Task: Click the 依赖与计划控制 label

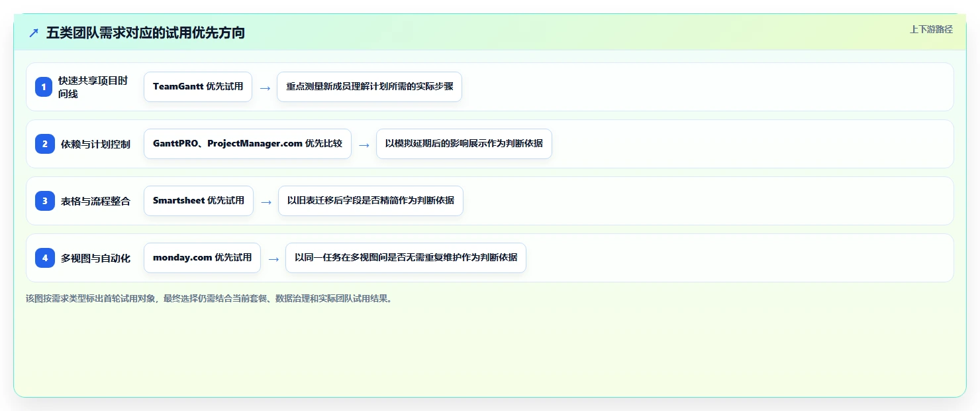Action: (95, 144)
